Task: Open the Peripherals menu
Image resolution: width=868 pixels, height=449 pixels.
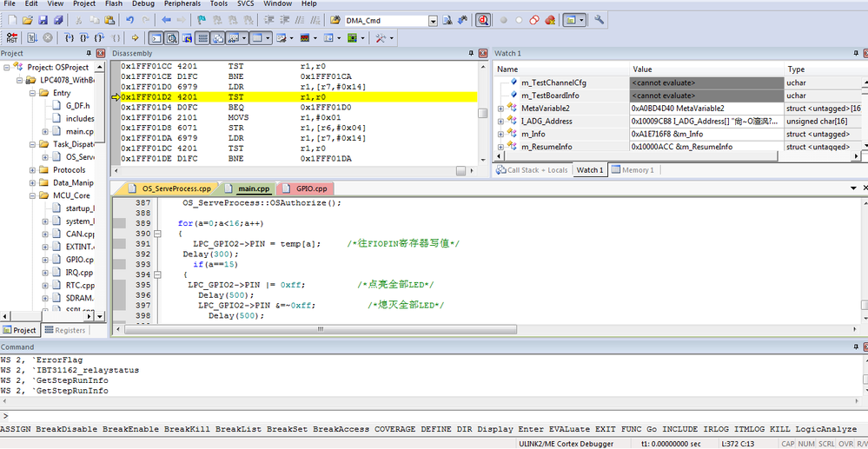Action: click(182, 3)
